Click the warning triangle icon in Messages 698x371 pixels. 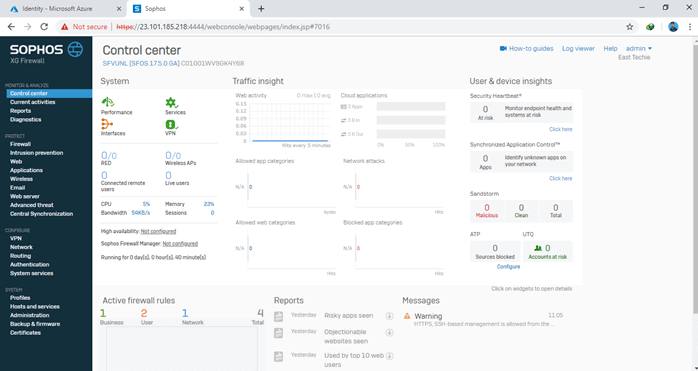point(407,316)
